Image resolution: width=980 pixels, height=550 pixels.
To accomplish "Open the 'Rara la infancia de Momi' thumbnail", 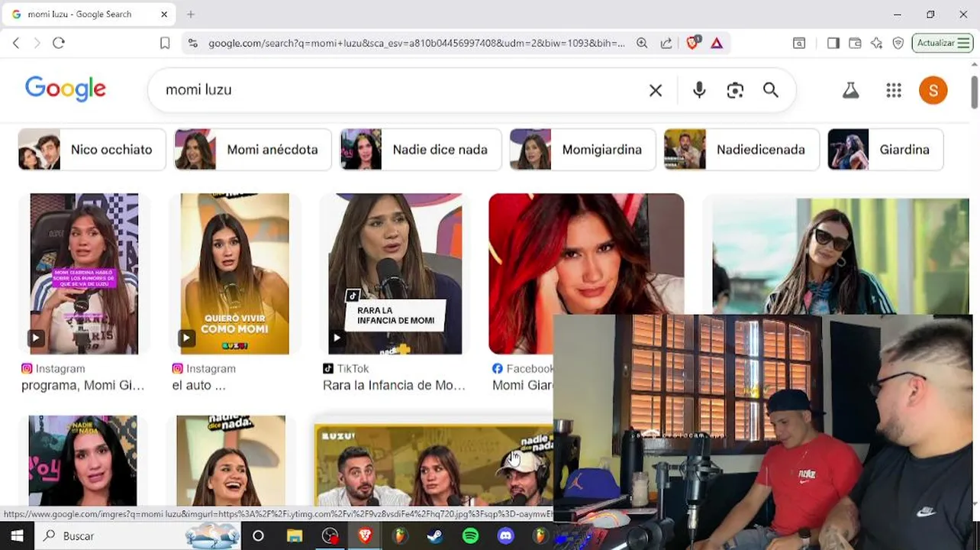I will [395, 273].
